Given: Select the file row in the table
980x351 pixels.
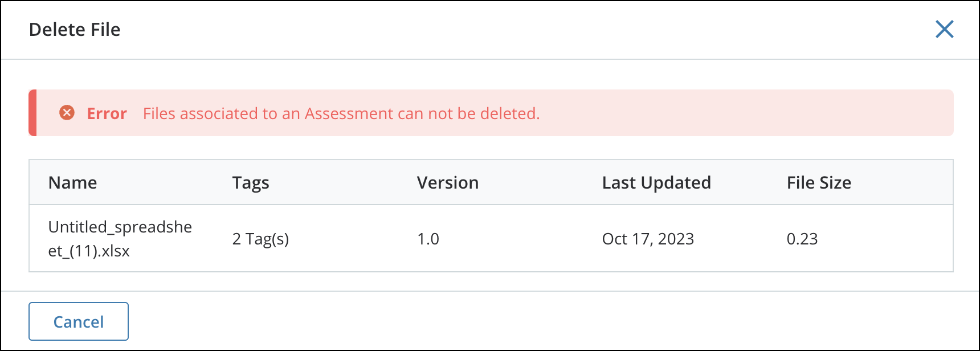Looking at the screenshot, I should pyautogui.click(x=490, y=239).
